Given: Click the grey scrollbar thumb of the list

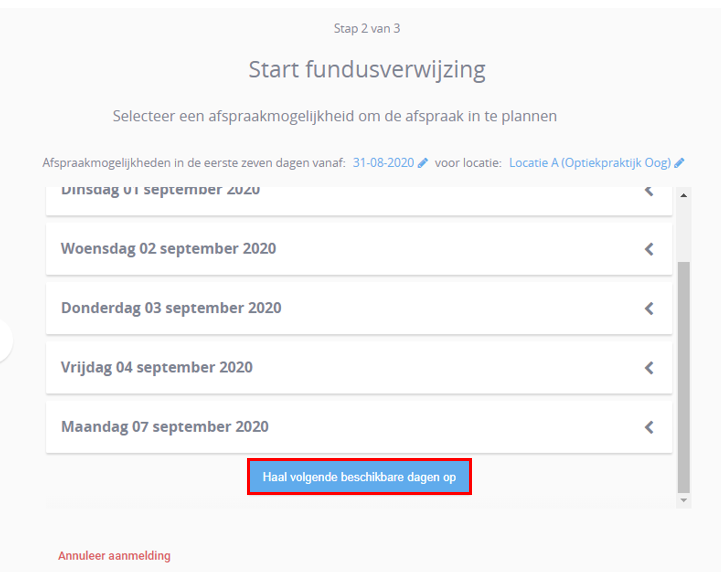Looking at the screenshot, I should click(684, 377).
